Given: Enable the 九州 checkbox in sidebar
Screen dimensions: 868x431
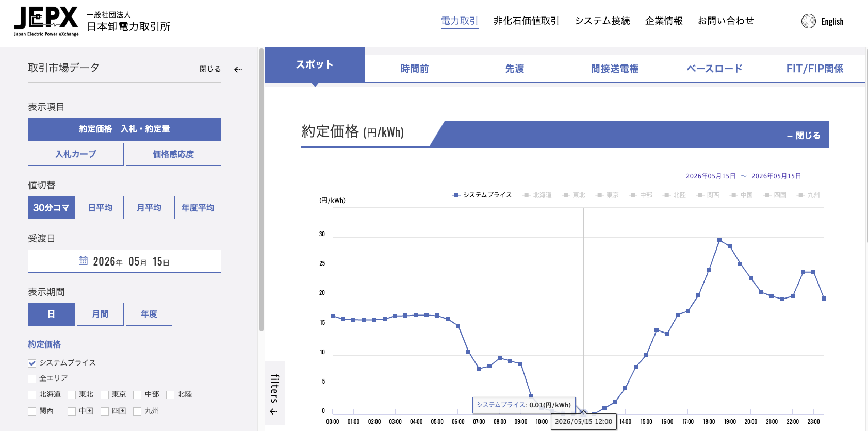Looking at the screenshot, I should point(137,411).
